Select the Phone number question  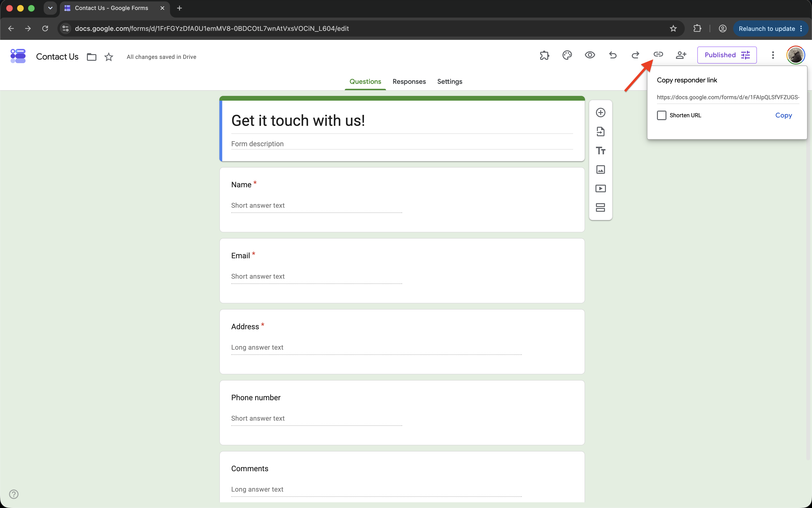point(402,413)
